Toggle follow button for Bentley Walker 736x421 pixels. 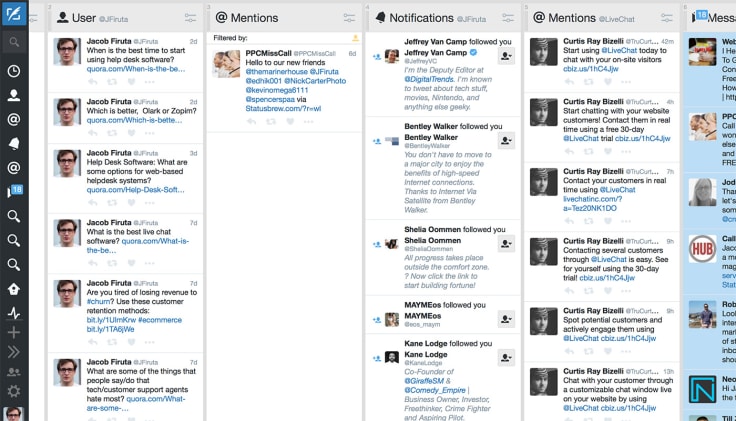(506, 140)
